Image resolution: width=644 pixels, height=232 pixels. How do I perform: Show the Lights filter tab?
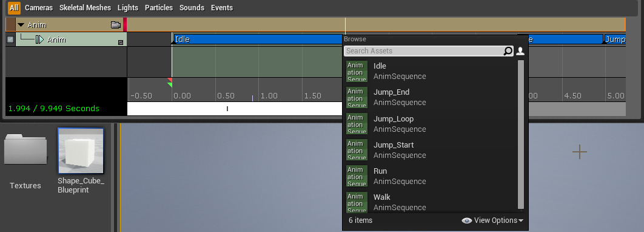point(128,8)
